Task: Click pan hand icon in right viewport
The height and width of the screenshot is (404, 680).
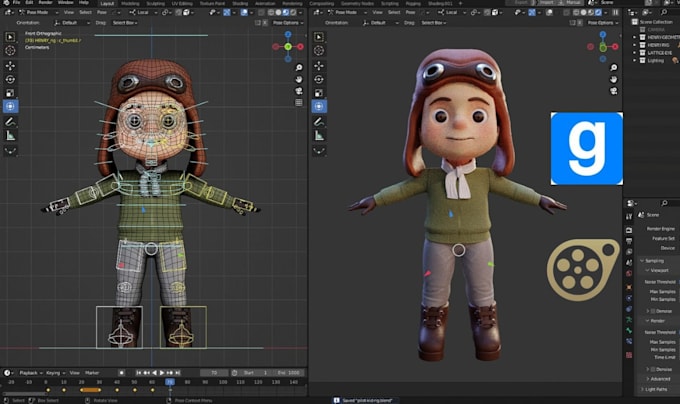Action: tap(613, 79)
